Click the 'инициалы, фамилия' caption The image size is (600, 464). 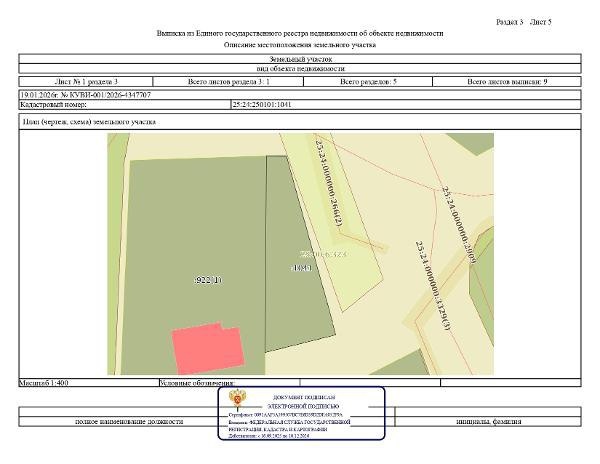pos(489,422)
